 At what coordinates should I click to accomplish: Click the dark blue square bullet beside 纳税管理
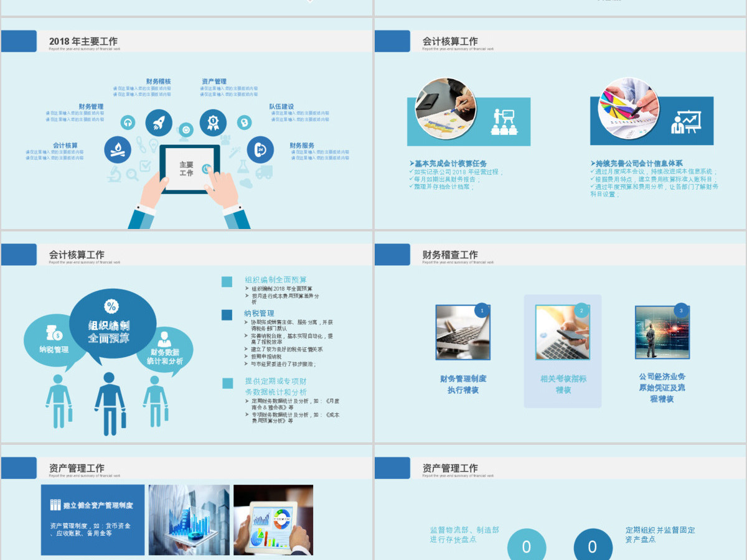tap(227, 315)
